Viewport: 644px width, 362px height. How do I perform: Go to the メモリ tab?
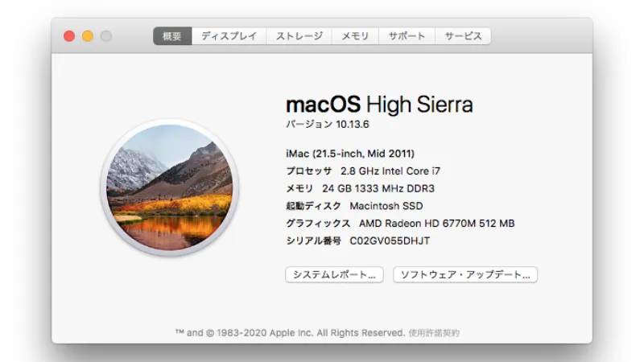(355, 36)
